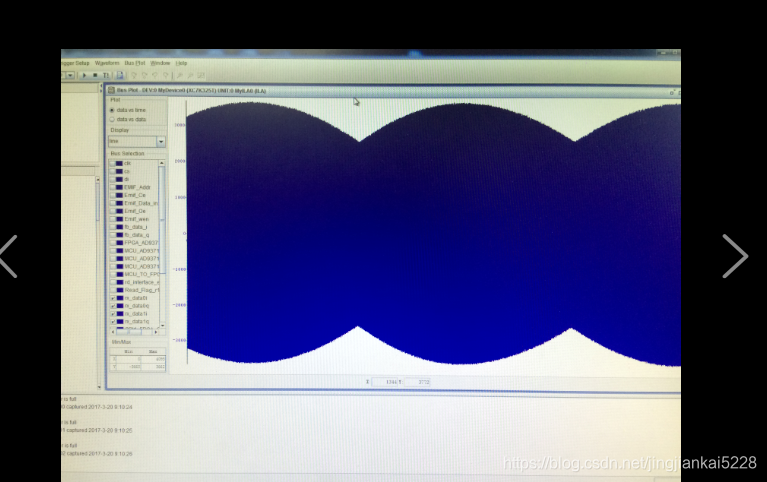
Task: Open the Waveform menu
Action: [107, 63]
